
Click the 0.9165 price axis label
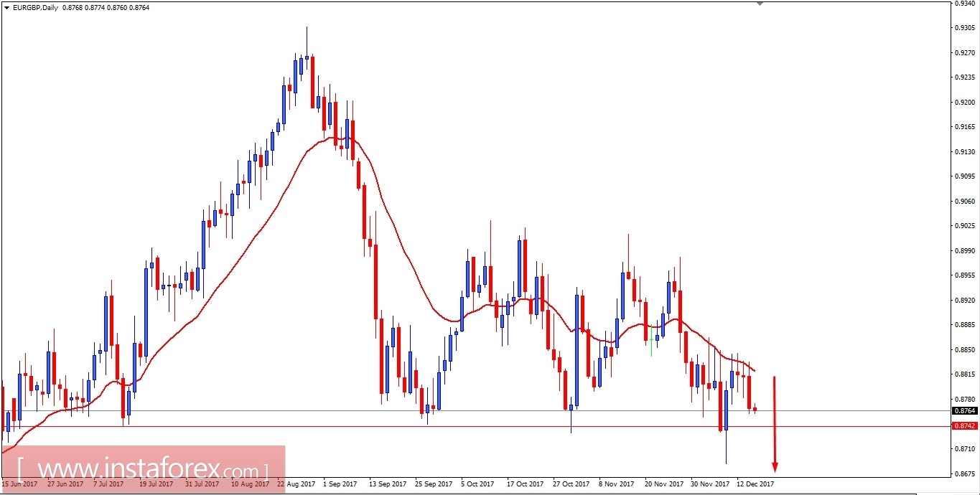pos(965,127)
